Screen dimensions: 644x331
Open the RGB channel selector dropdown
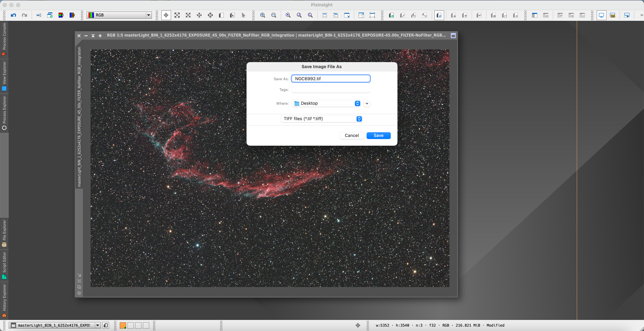click(x=119, y=15)
